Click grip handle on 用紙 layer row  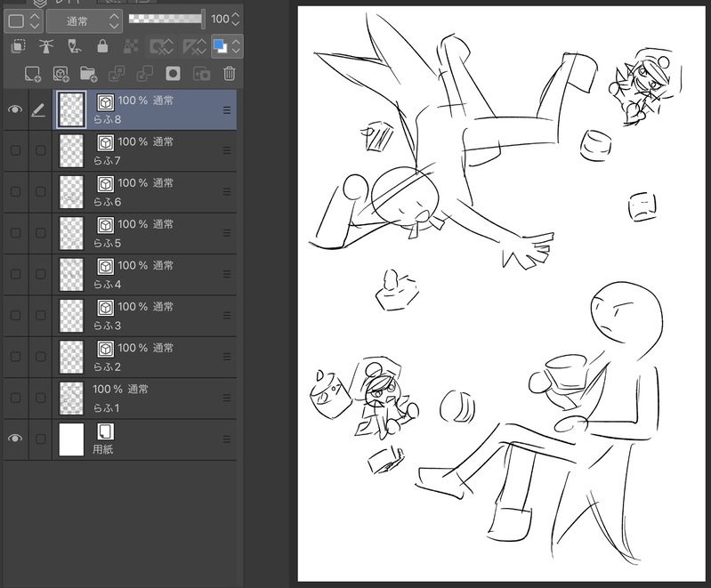coord(227,439)
